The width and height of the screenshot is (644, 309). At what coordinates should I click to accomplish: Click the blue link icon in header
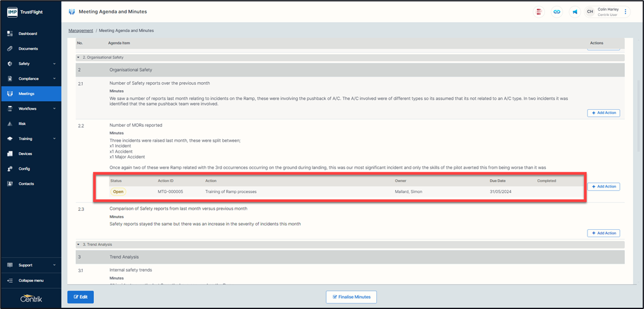557,12
